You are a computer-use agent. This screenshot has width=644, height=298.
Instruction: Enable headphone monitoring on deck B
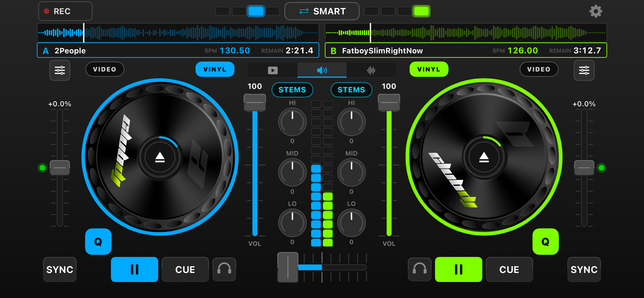(420, 269)
